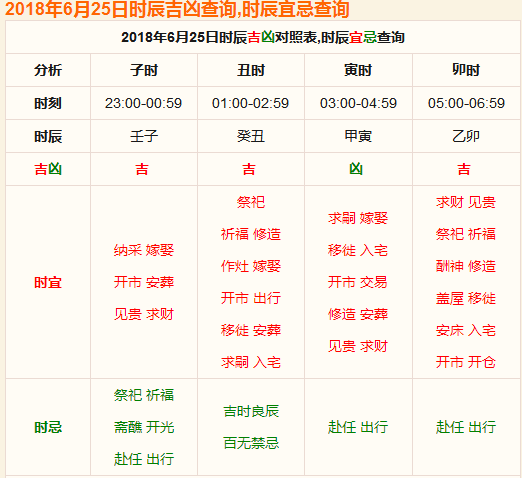Viewport: 522px width, 478px height.
Task: Click the 时辰 row label
Action: coord(48,136)
